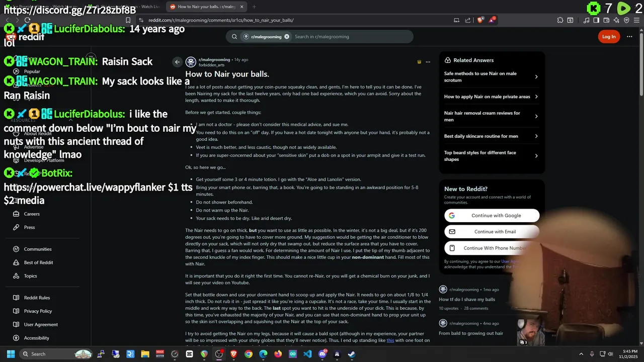The image size is (644, 362).
Task: Open Brave browser from the taskbar
Action: tap(233, 354)
